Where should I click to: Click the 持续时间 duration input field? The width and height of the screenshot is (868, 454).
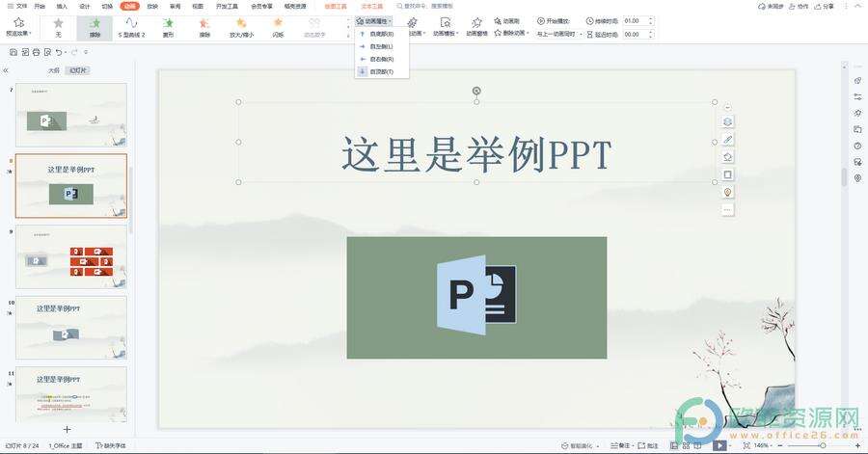(x=638, y=21)
